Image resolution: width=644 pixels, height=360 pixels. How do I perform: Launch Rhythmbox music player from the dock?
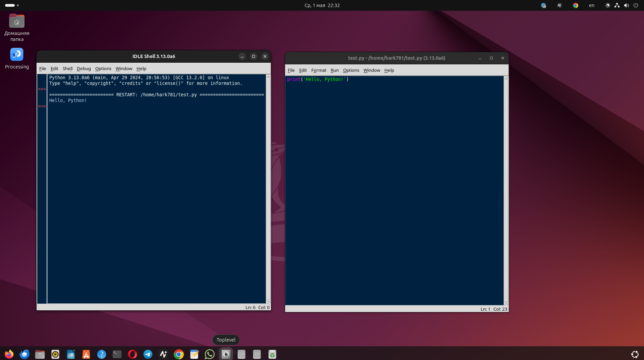[x=55, y=354]
